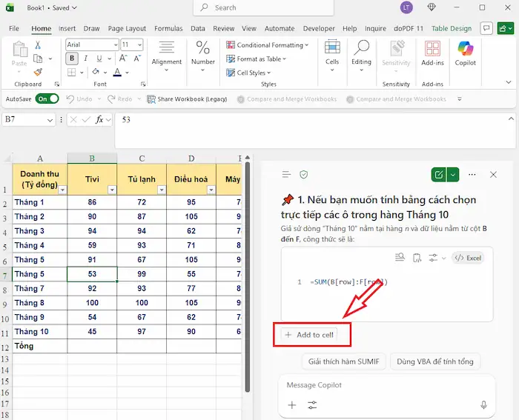Click the Copilot icon in the ribbon

click(465, 53)
